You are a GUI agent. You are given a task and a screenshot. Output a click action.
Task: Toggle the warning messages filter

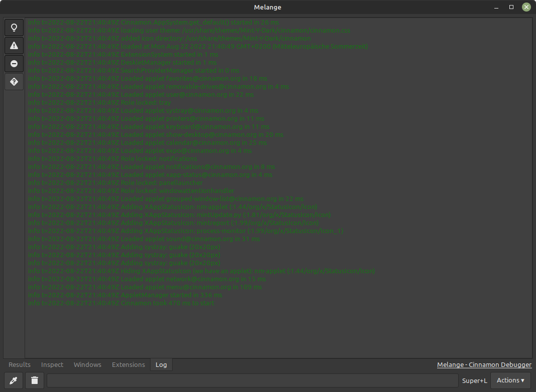tap(14, 46)
